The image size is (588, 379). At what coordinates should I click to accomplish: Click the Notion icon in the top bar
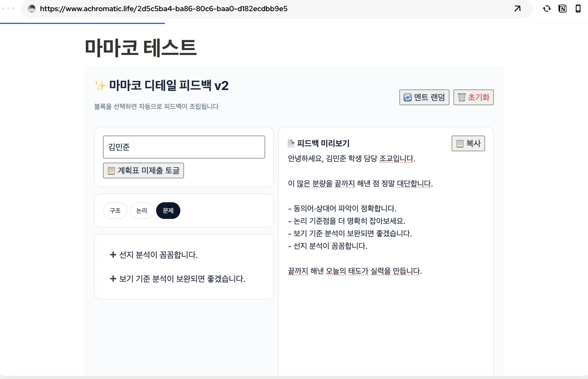click(x=562, y=9)
